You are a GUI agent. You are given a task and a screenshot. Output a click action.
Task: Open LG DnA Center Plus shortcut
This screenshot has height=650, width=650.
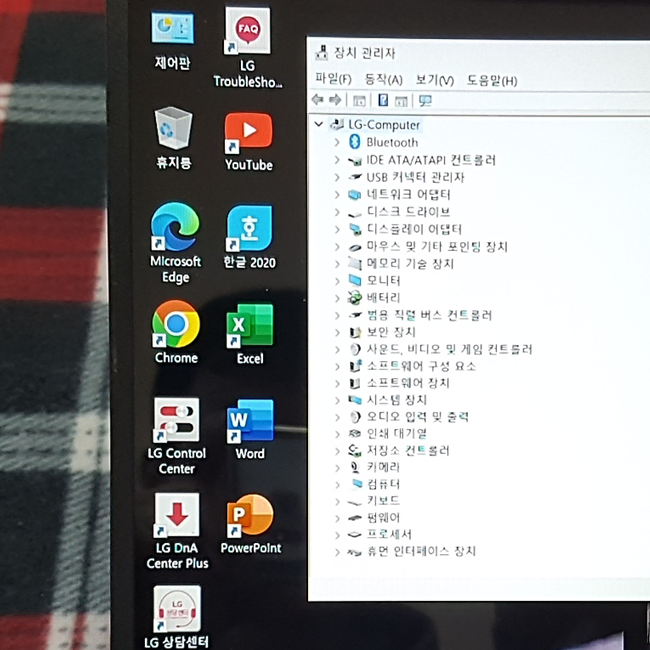[177, 531]
